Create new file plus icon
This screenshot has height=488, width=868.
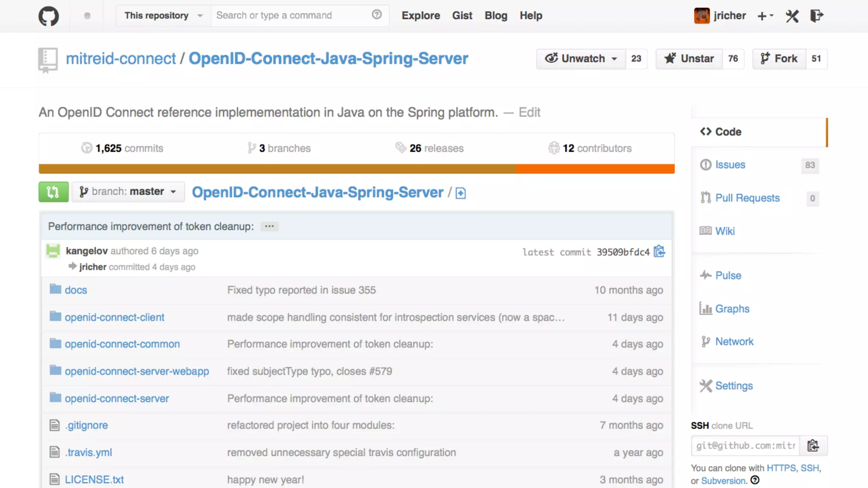coord(461,193)
